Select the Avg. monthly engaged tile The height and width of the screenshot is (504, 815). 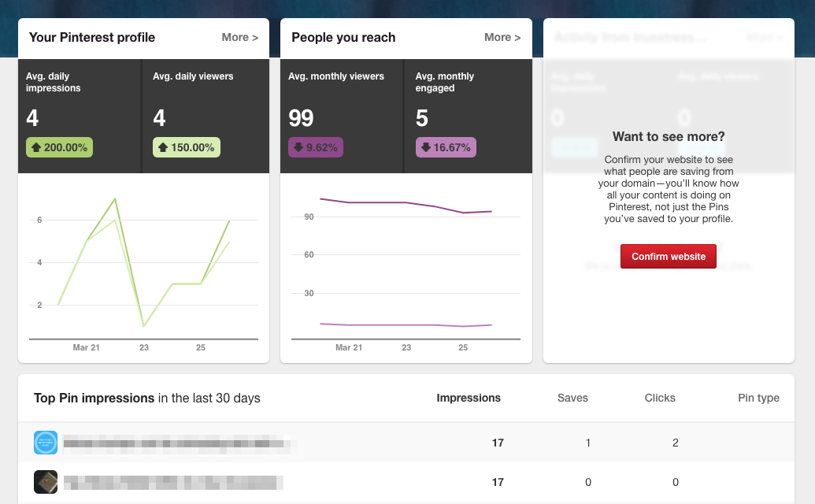click(469, 116)
